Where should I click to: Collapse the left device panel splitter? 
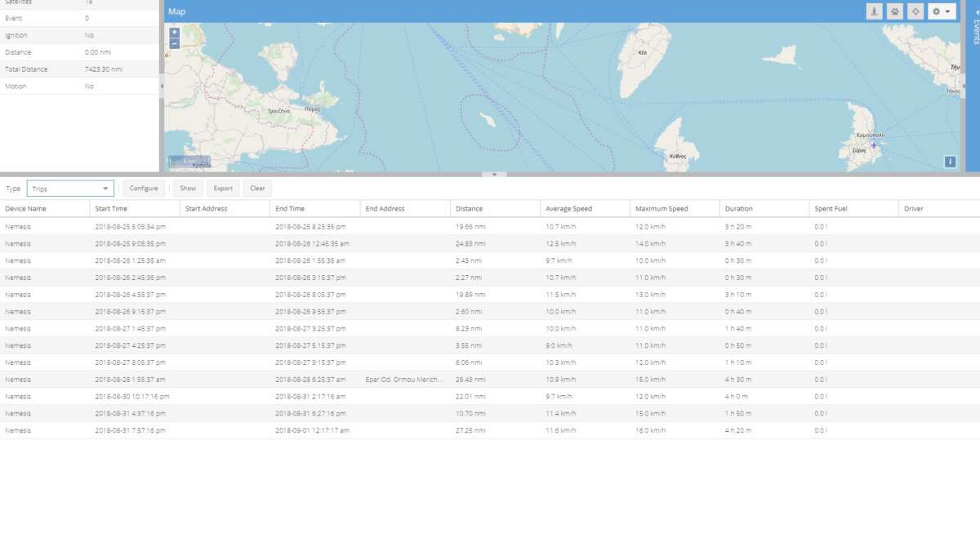pyautogui.click(x=161, y=86)
